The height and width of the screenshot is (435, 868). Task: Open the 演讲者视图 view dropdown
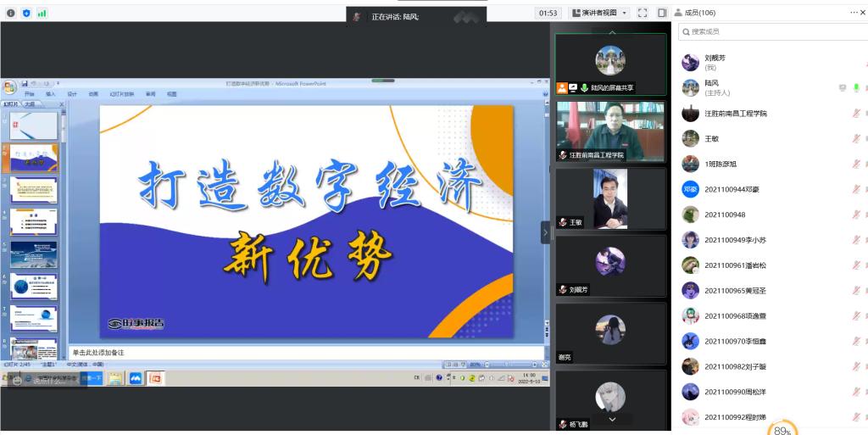pyautogui.click(x=600, y=13)
